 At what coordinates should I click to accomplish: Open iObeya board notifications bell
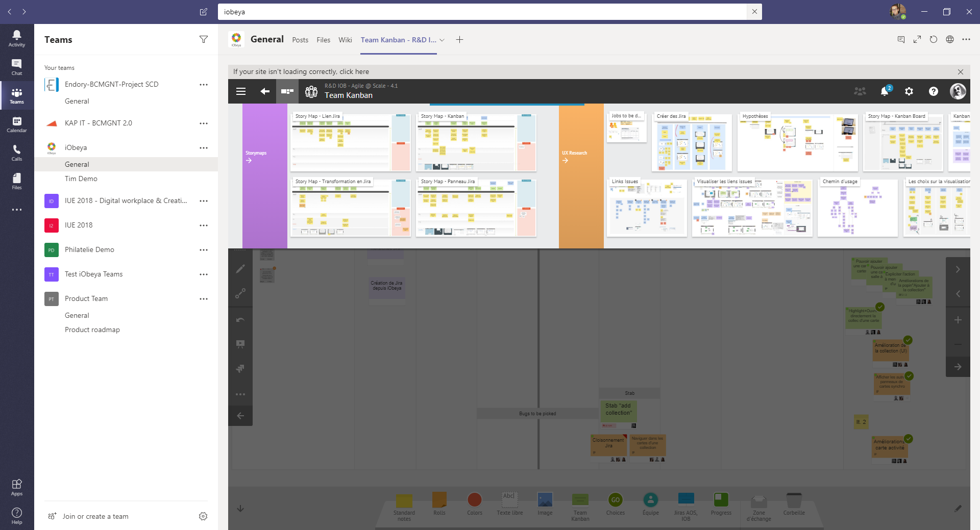(x=884, y=91)
